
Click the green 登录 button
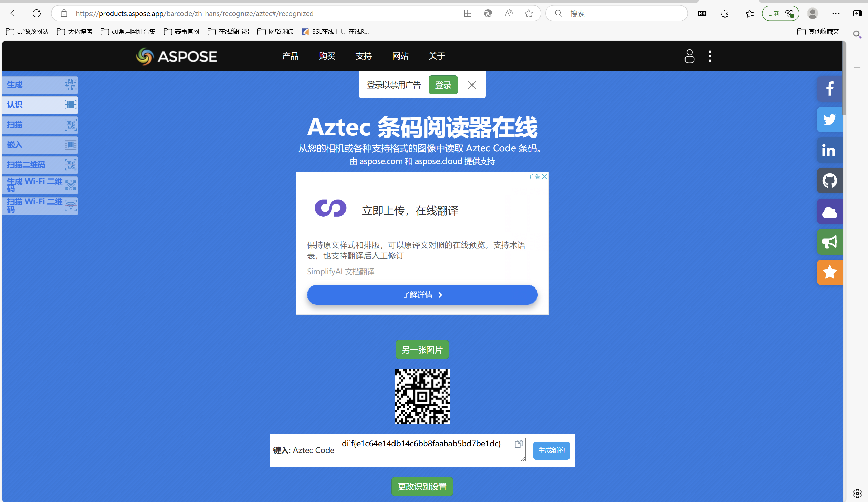point(443,85)
